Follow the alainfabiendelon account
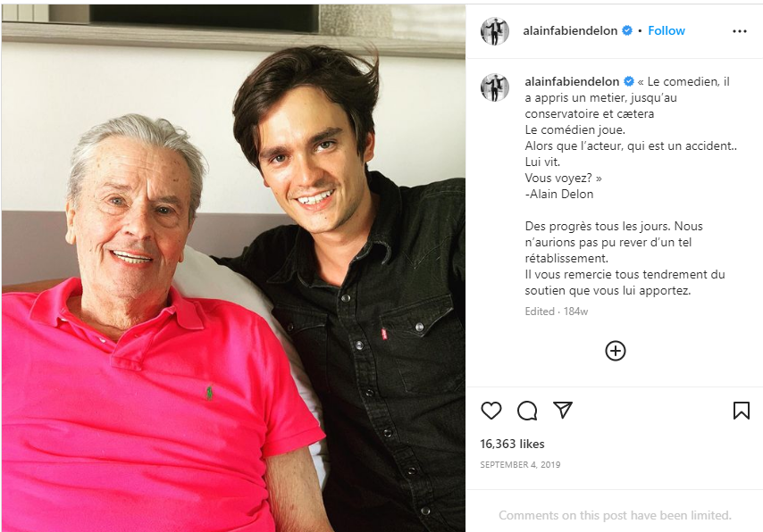 pyautogui.click(x=667, y=30)
